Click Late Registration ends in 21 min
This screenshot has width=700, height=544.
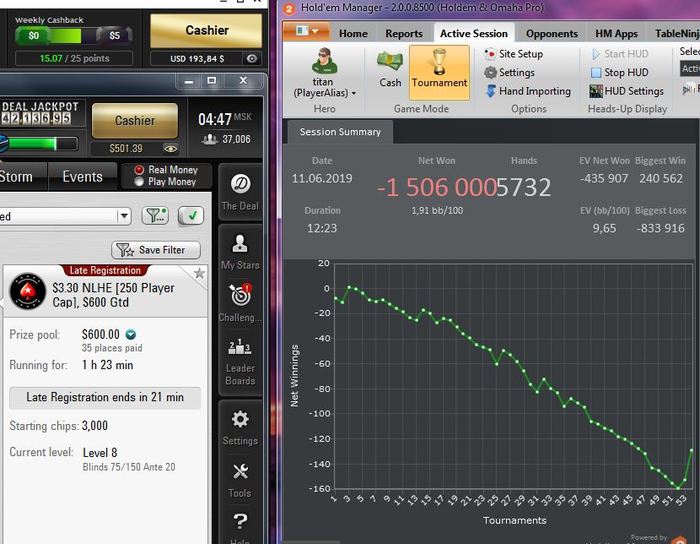105,397
